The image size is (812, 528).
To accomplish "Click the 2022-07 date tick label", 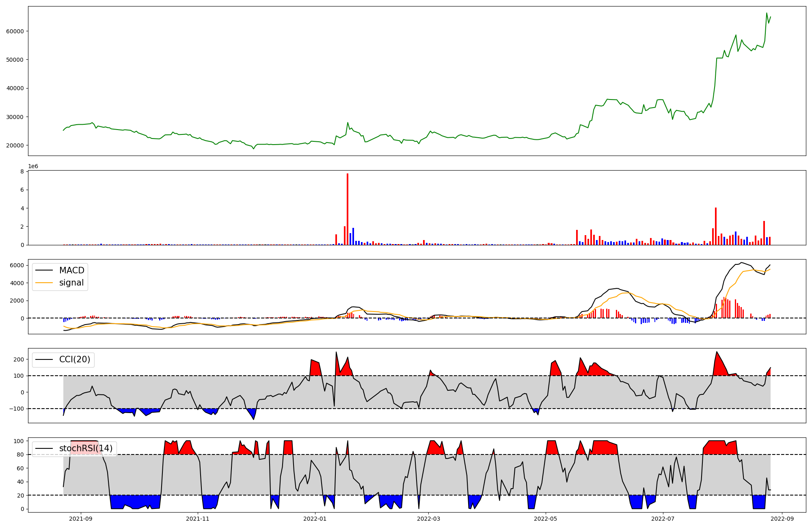I will pos(663,519).
